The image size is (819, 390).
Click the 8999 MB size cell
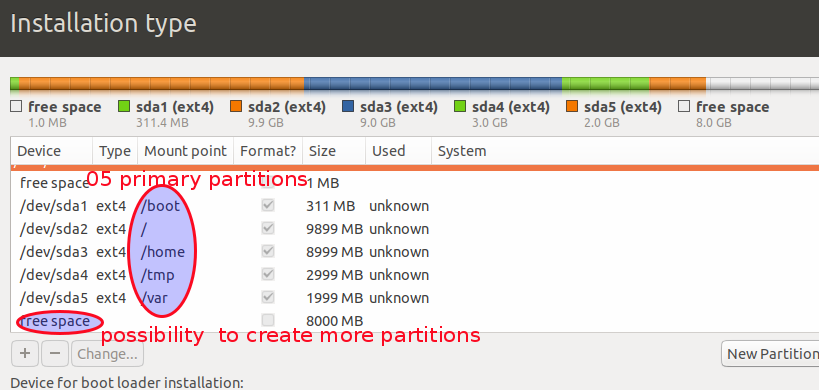point(334,252)
